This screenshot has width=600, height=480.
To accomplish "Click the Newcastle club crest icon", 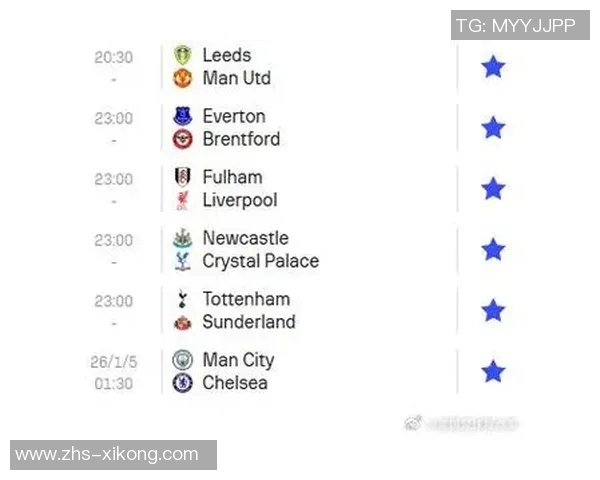I will pyautogui.click(x=182, y=239).
